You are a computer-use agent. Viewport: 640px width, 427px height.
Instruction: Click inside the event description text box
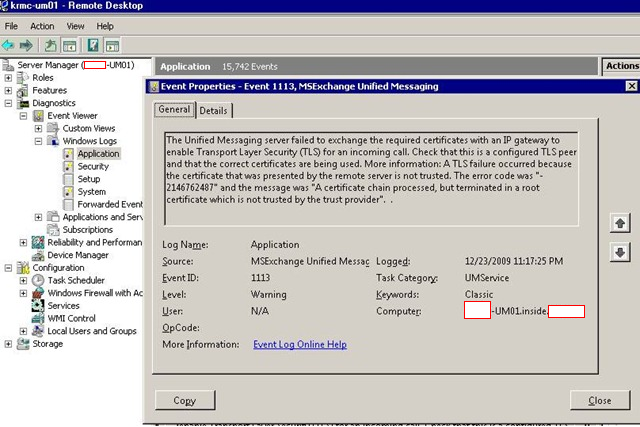pyautogui.click(x=371, y=178)
